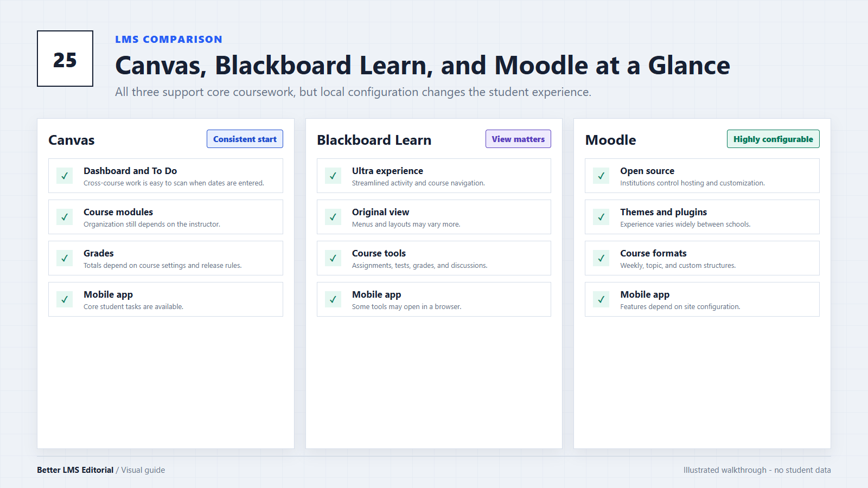868x488 pixels.
Task: Click 'Assignments, tests, grades, and discussions' text
Action: pyautogui.click(x=419, y=266)
